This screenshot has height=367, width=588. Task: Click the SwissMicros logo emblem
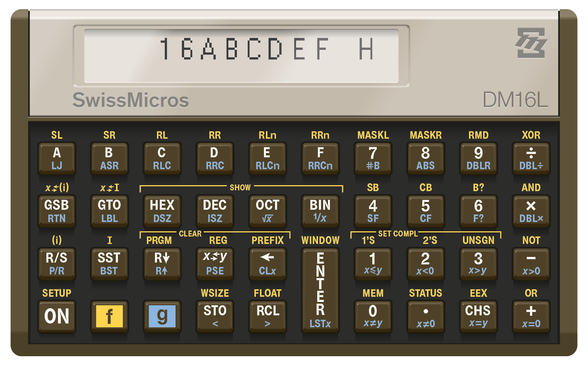[x=531, y=43]
